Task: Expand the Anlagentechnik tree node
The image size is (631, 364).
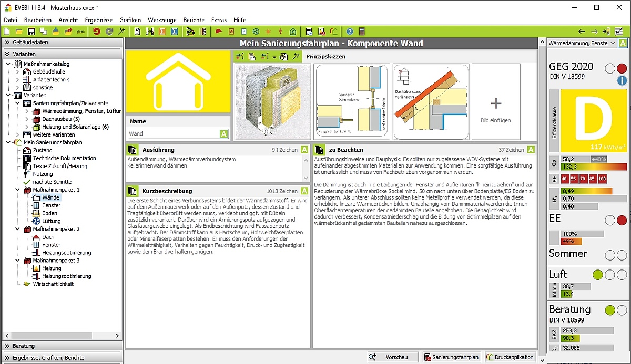Action: pyautogui.click(x=17, y=80)
